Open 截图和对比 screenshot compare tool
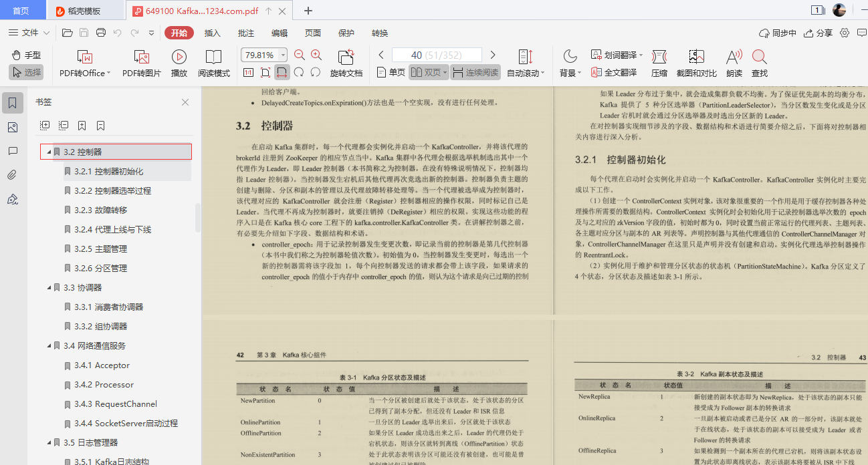Viewport: 868px width, 465px height. pos(696,63)
